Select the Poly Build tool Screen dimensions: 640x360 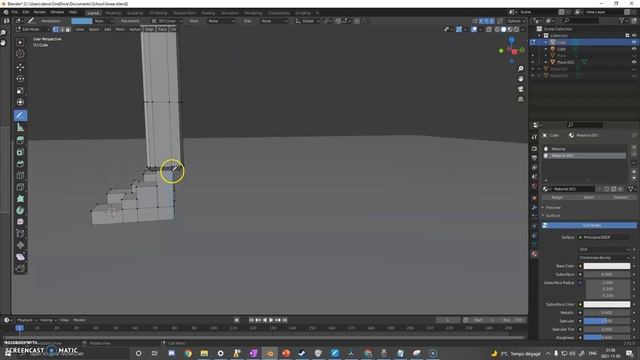coord(20,199)
